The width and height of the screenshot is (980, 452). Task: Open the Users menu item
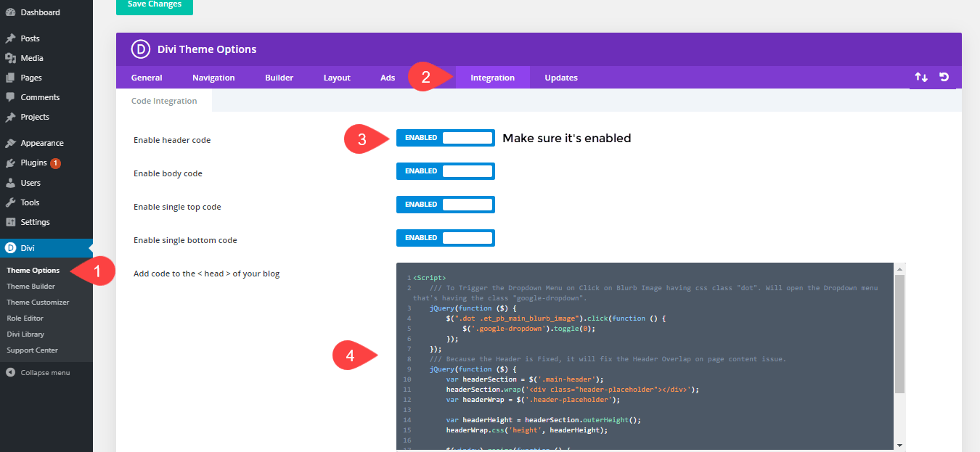[46, 183]
